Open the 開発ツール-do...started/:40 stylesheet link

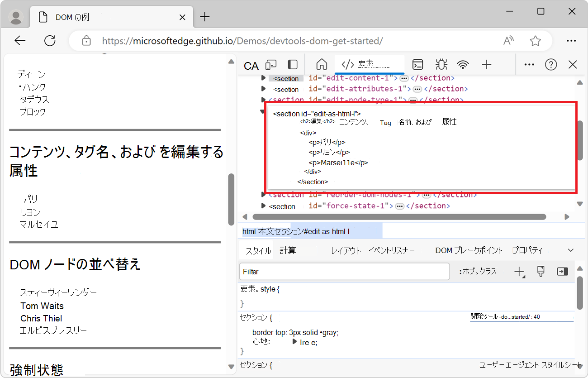(522, 316)
